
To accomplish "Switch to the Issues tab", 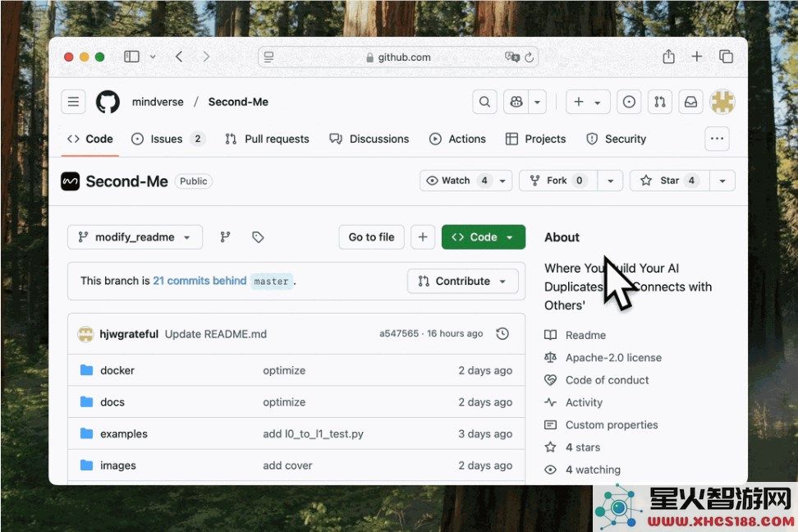I will pos(167,139).
